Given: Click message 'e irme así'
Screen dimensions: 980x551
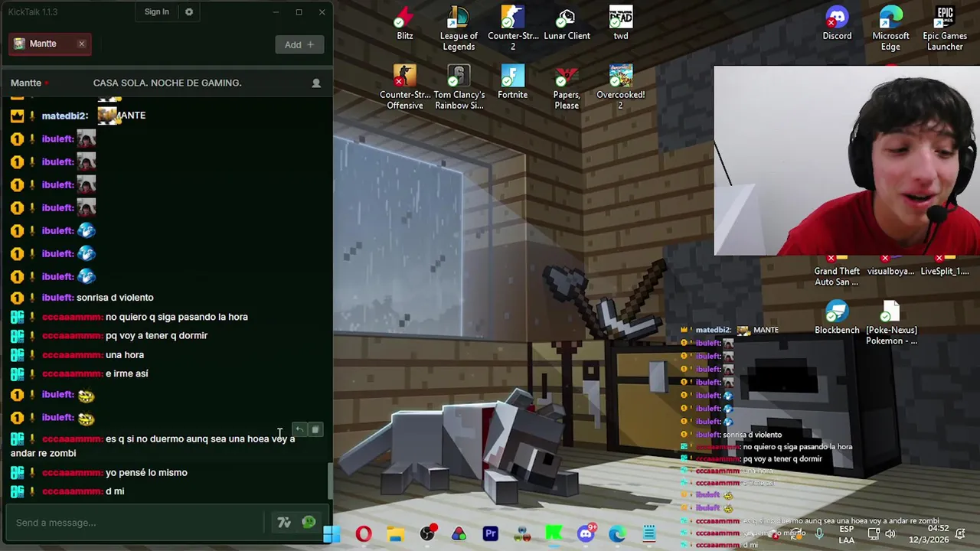Looking at the screenshot, I should [x=127, y=373].
